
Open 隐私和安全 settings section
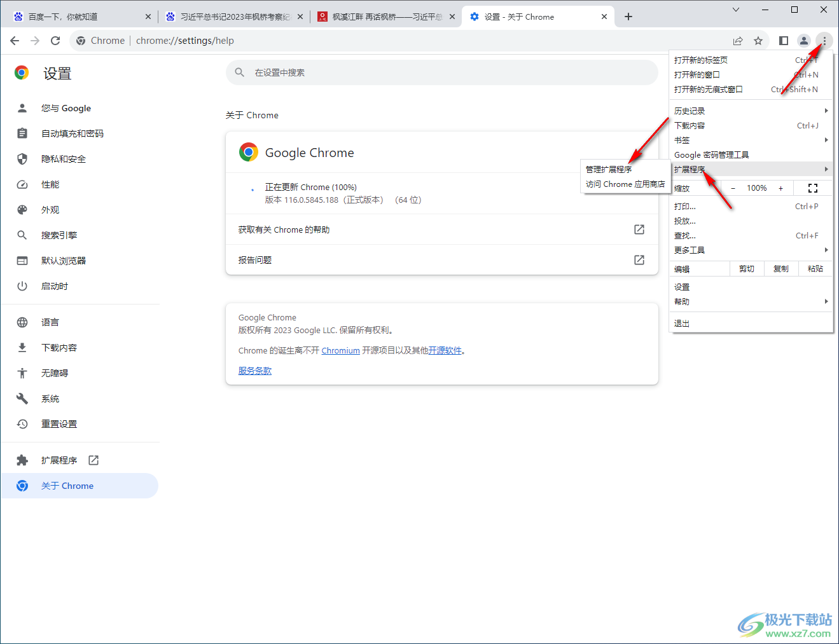[80, 159]
